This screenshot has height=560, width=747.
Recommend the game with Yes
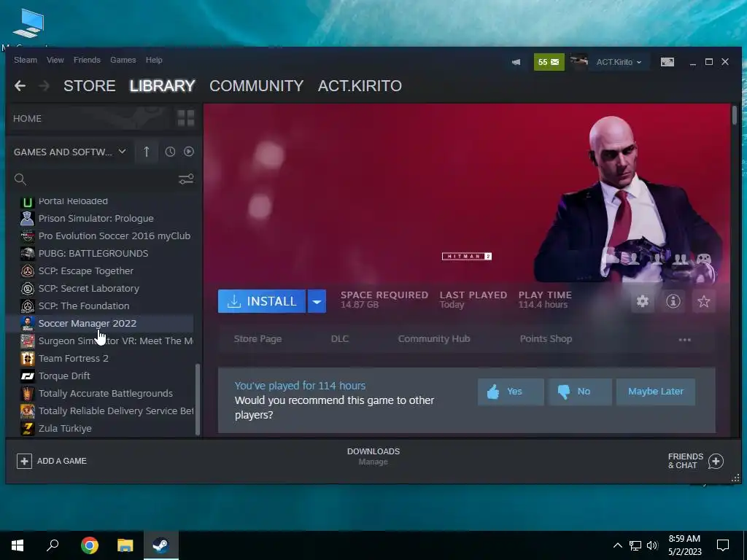coord(511,392)
